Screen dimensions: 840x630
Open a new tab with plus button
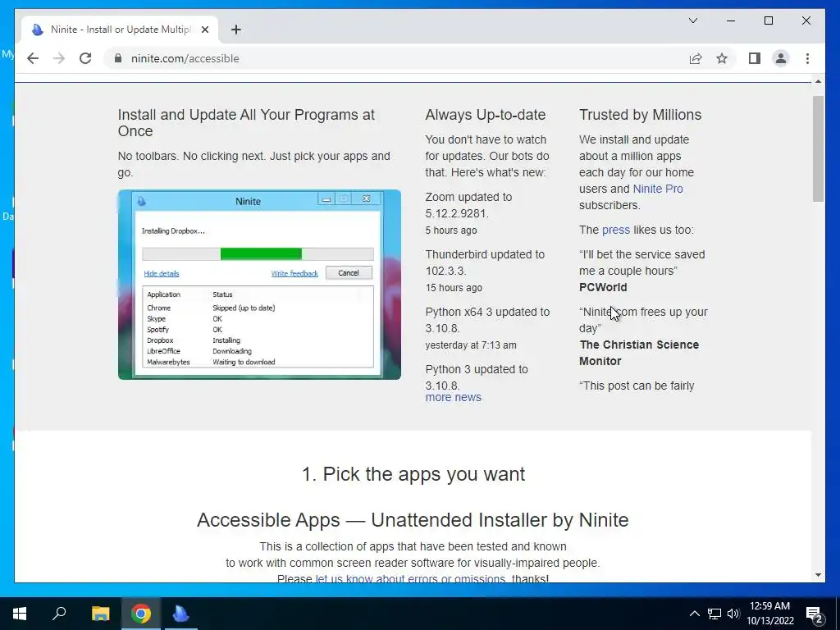[x=235, y=30]
